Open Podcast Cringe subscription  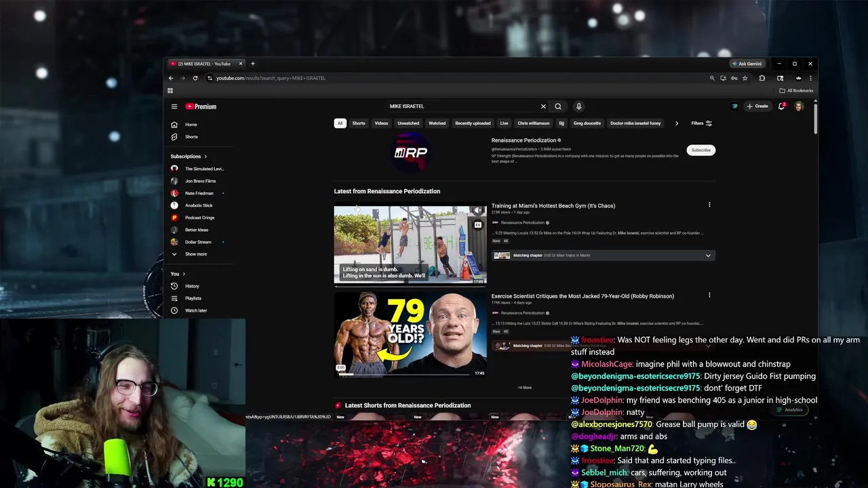click(199, 218)
